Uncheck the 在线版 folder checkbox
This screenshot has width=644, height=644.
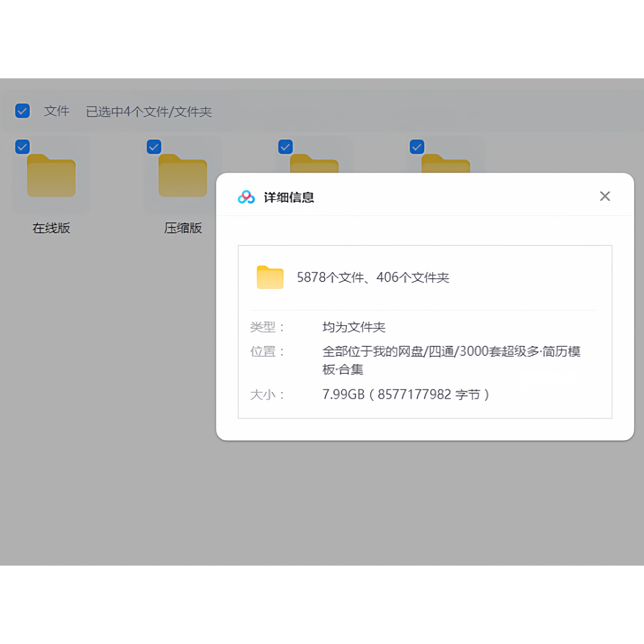coord(22,147)
